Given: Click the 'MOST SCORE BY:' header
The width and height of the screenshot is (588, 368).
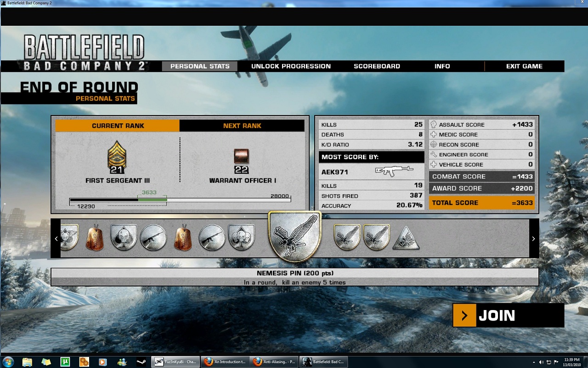Looking at the screenshot, I should click(x=372, y=157).
